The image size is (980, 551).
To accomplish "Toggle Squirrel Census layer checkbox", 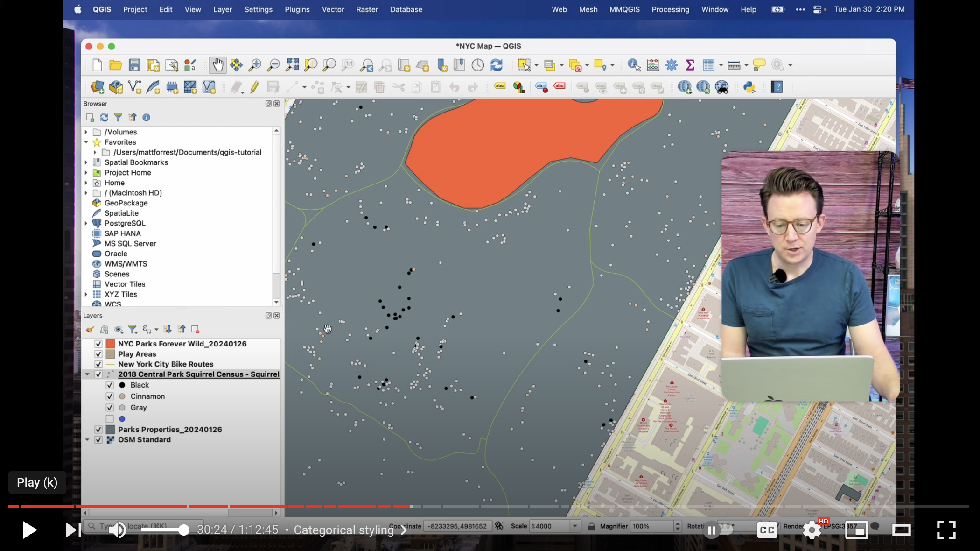I will (x=98, y=374).
